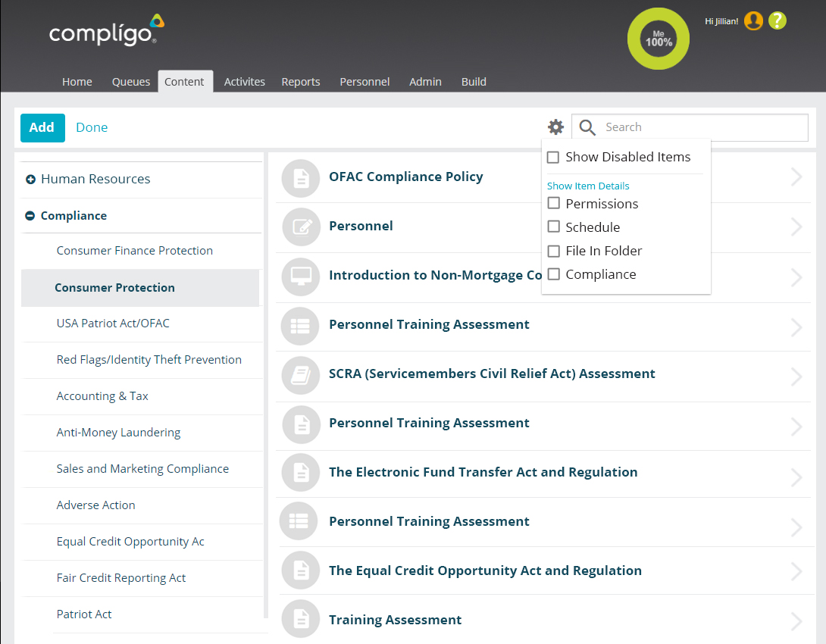Image resolution: width=826 pixels, height=644 pixels.
Task: Click the Me 100% progress ring
Action: click(659, 39)
